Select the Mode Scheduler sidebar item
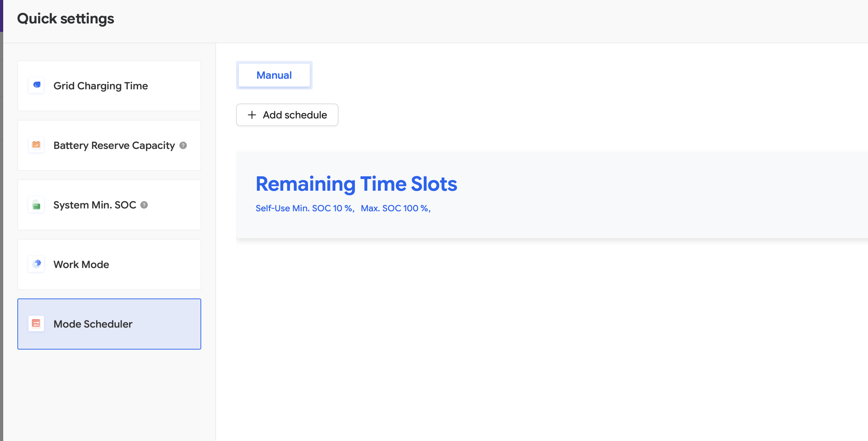 pyautogui.click(x=109, y=324)
